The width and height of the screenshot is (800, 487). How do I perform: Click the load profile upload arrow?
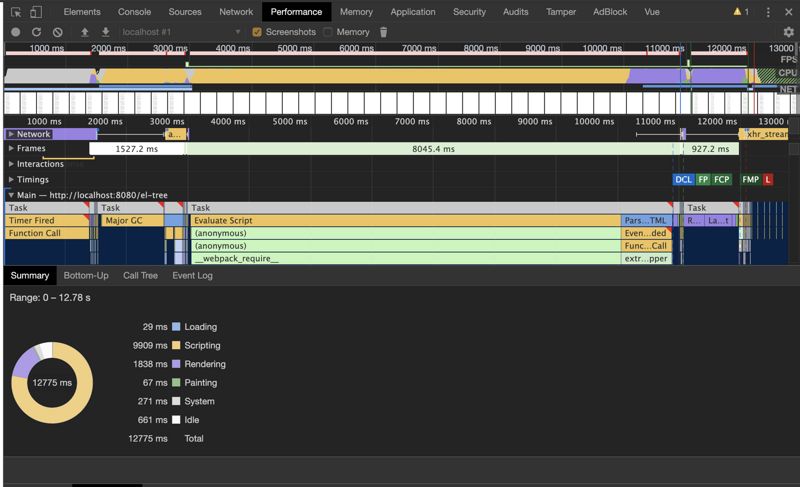pyautogui.click(x=85, y=32)
